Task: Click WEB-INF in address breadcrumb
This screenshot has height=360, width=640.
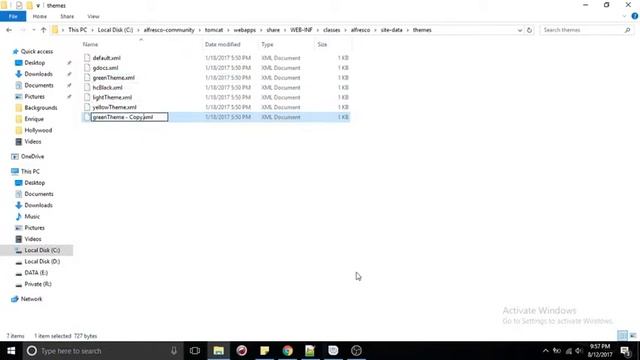Action: [301, 30]
